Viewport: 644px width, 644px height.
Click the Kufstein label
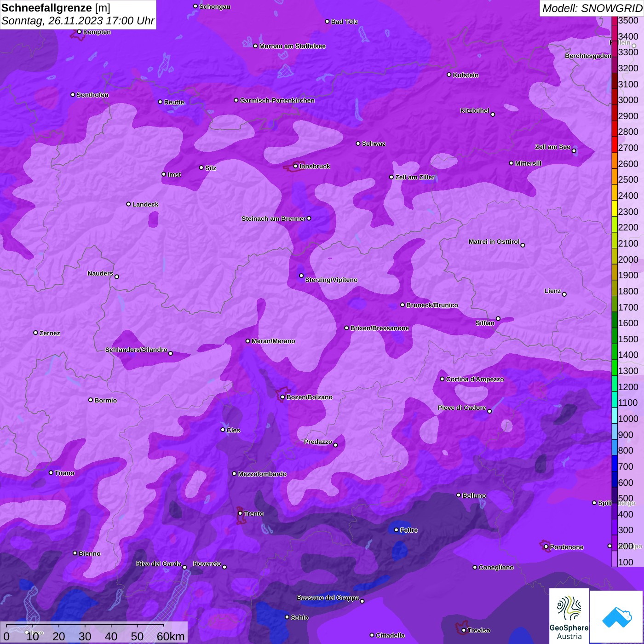(466, 75)
